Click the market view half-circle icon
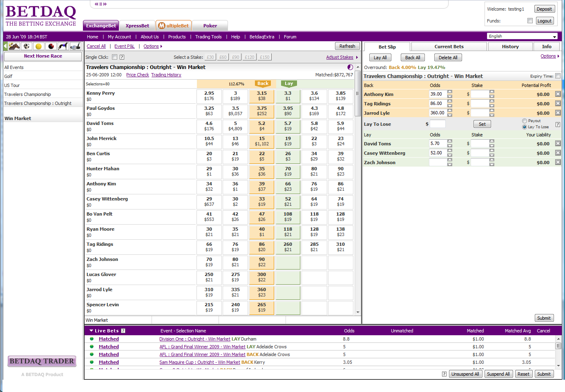The width and height of the screenshot is (565, 392). point(350,67)
